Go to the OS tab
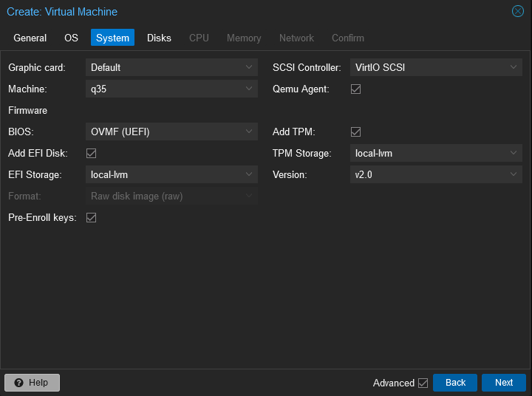 [x=71, y=38]
